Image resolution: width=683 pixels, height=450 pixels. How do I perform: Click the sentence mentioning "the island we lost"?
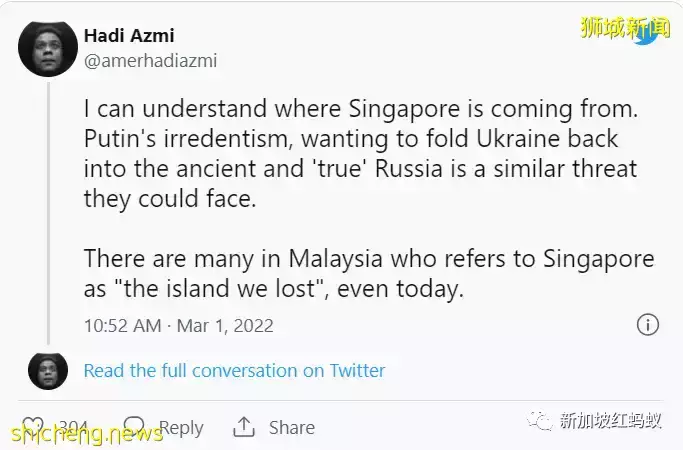pyautogui.click(x=368, y=273)
